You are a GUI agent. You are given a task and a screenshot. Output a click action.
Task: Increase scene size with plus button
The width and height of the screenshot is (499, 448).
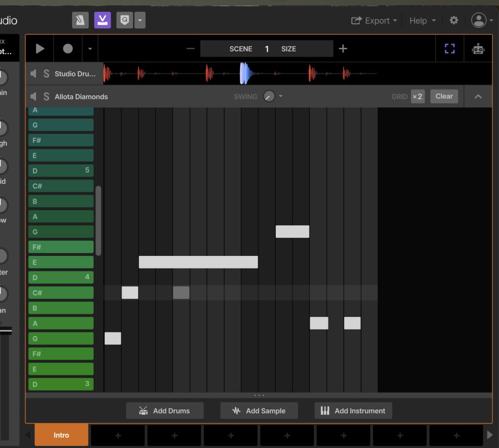(x=343, y=49)
